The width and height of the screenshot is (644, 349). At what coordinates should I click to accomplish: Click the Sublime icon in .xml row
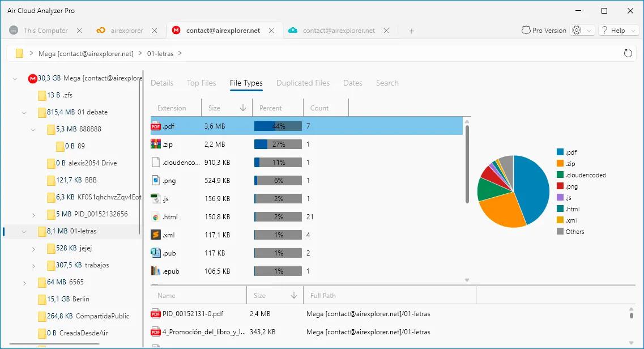(x=156, y=235)
